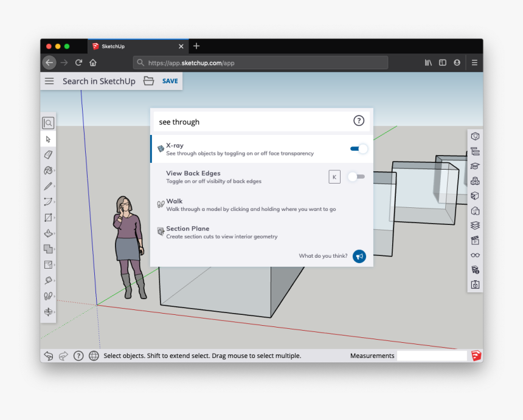Open the search tool in the left toolbar
Screen dimensions: 523x420
click(48, 123)
